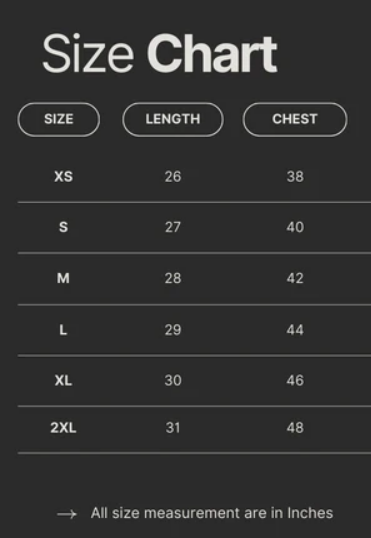
Task: Select the LENGTH column header pill
Action: [173, 119]
